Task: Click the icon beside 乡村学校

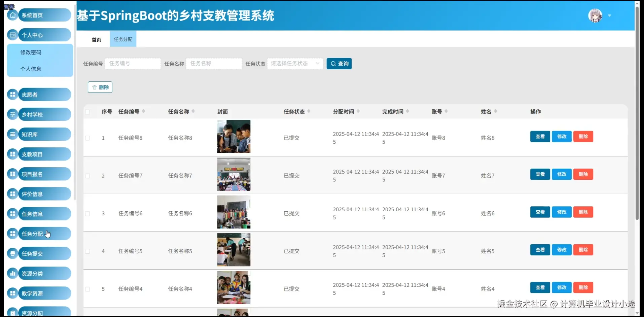Action: click(x=12, y=114)
